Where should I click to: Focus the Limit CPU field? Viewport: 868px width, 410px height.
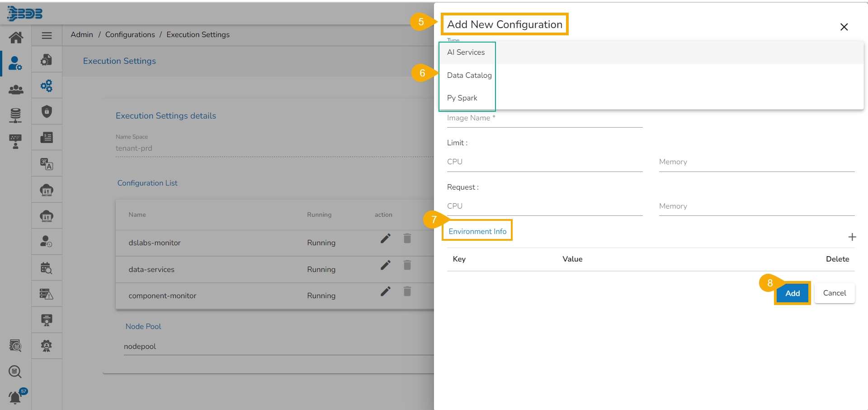[545, 162]
